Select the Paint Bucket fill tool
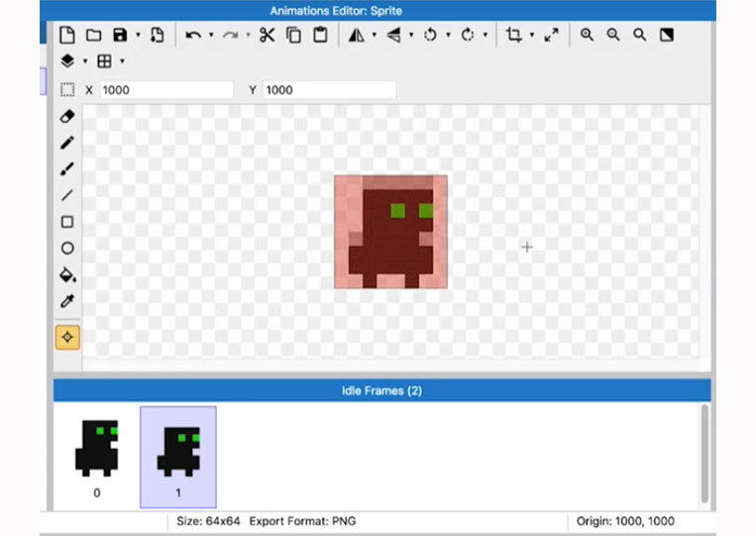Viewport: 756px width, 536px height. point(67,274)
